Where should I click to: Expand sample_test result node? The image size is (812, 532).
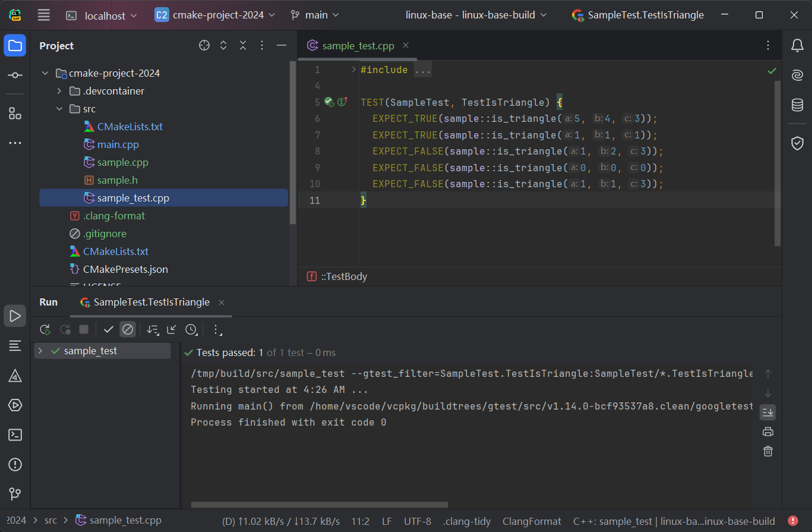(x=40, y=351)
